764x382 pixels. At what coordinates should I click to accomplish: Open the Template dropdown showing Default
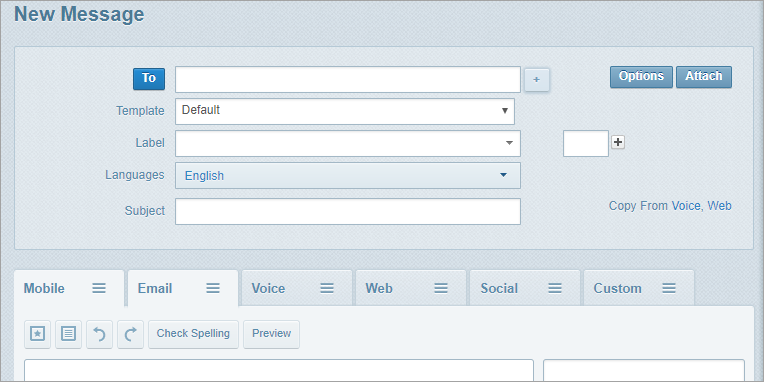345,112
